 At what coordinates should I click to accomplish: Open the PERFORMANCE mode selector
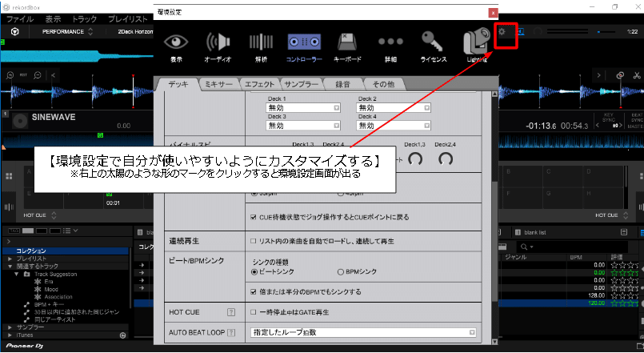click(x=67, y=32)
